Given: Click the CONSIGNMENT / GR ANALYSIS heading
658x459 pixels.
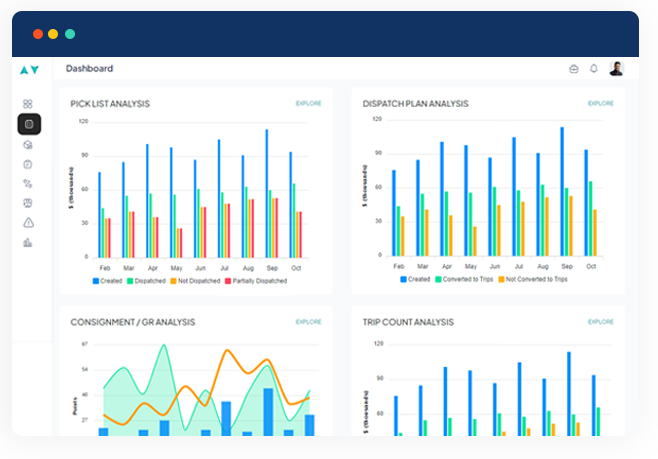Looking at the screenshot, I should pyautogui.click(x=133, y=322).
